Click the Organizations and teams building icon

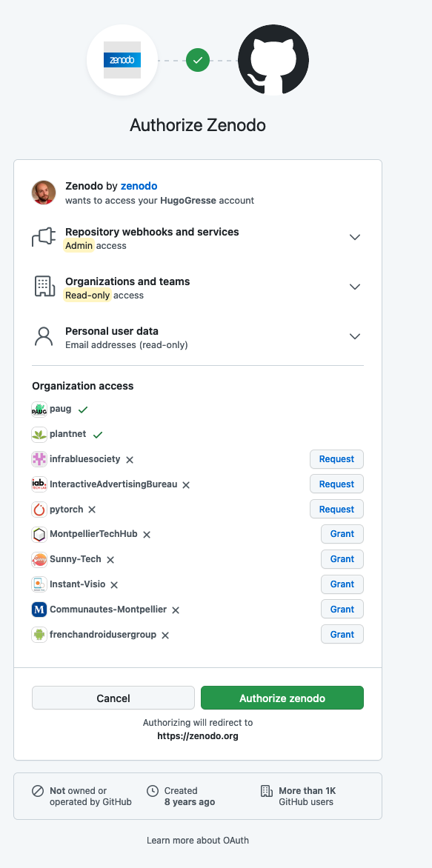tap(43, 287)
